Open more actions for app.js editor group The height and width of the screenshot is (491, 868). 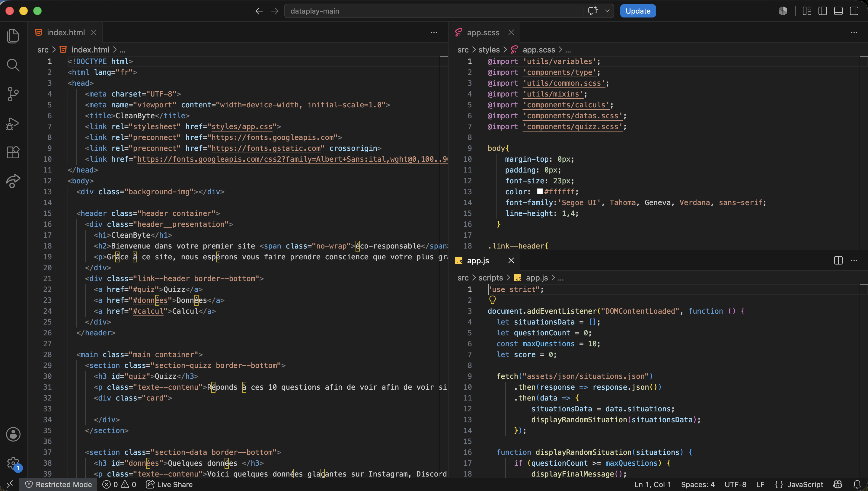(x=854, y=260)
